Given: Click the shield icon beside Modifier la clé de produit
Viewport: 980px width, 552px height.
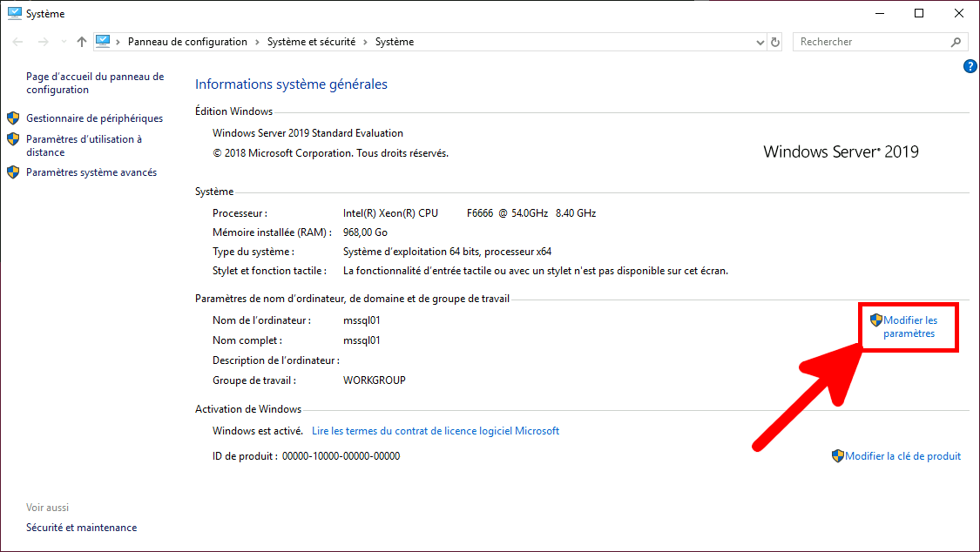Looking at the screenshot, I should pyautogui.click(x=837, y=455).
